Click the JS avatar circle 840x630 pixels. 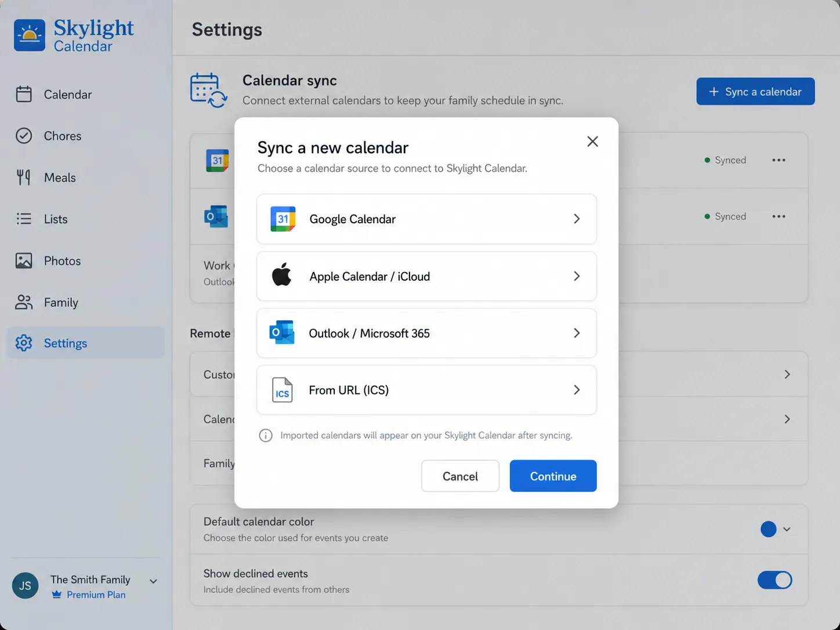coord(26,585)
